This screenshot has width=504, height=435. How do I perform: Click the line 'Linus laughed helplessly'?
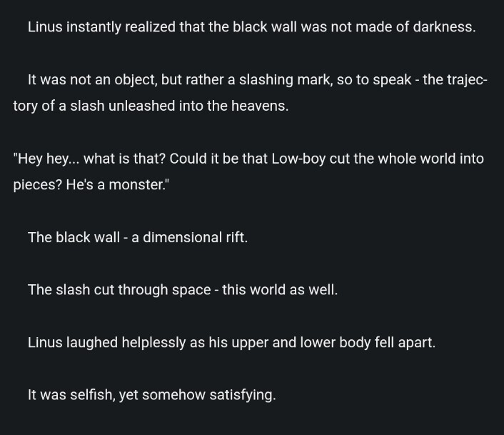pyautogui.click(x=232, y=343)
